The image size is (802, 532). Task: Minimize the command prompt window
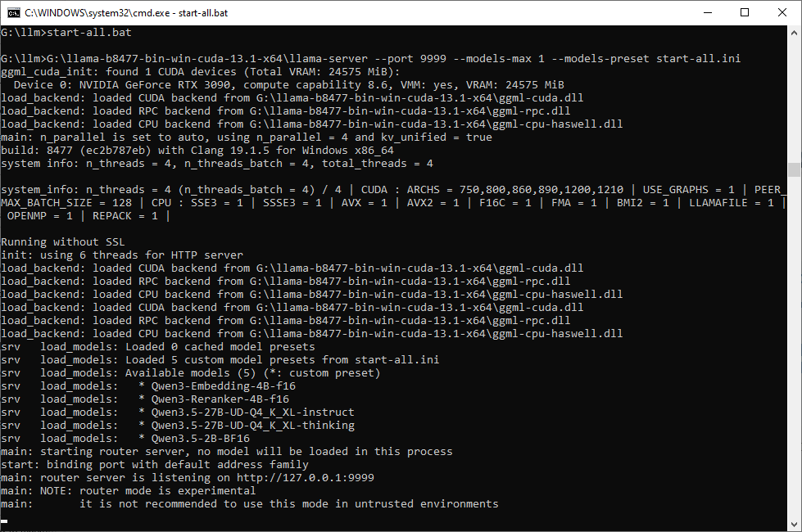point(707,12)
